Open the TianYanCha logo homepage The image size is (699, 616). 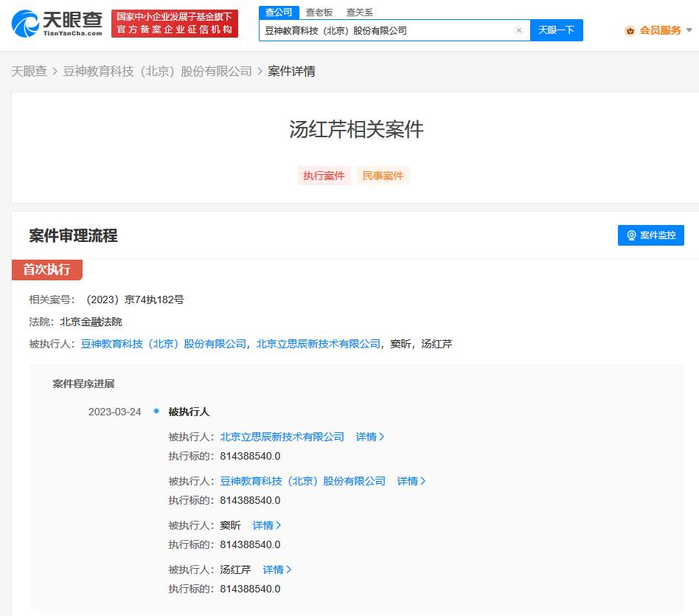coord(57,24)
